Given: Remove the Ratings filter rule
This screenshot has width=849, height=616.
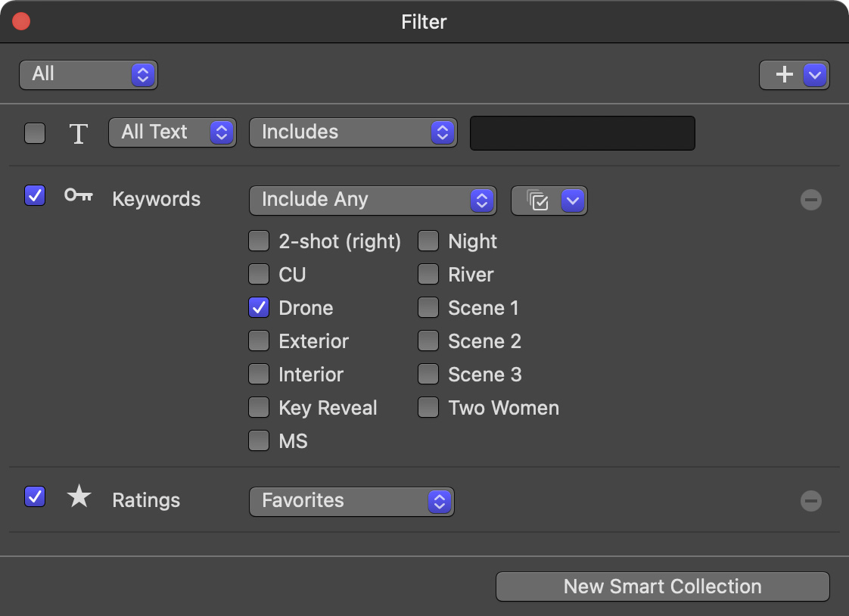Looking at the screenshot, I should (810, 501).
